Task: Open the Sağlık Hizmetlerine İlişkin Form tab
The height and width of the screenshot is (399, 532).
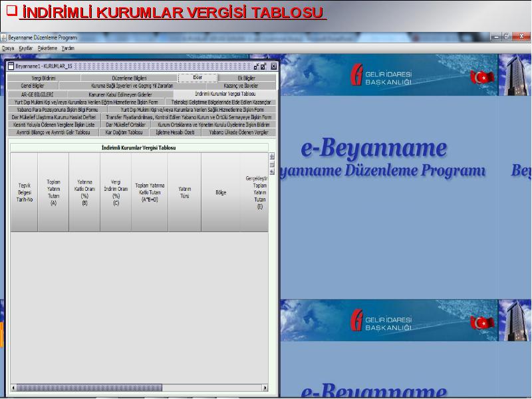Action: point(192,110)
